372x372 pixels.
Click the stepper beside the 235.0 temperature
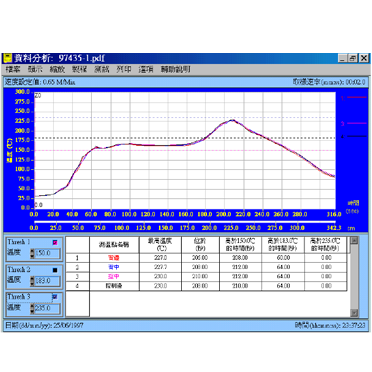(32, 308)
